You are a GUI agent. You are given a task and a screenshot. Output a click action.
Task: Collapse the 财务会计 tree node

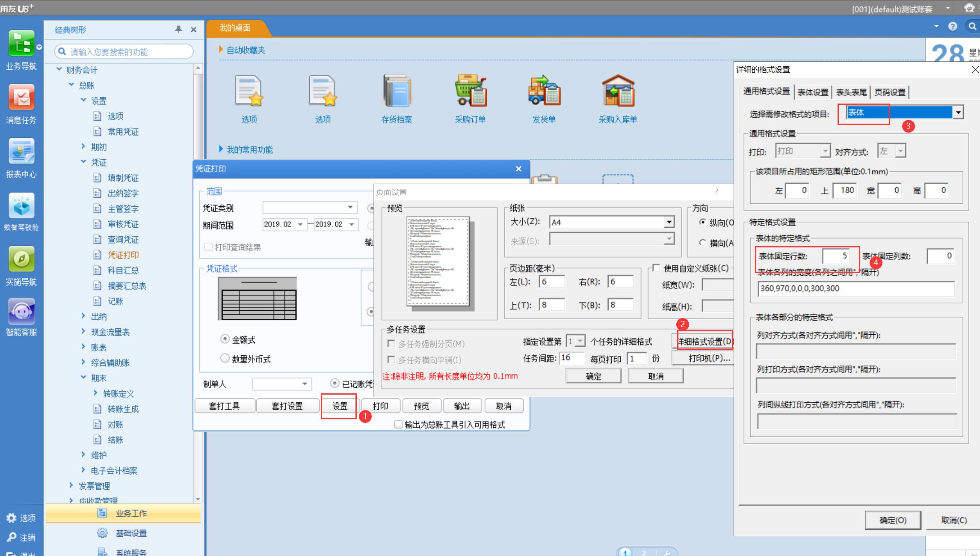coord(59,69)
